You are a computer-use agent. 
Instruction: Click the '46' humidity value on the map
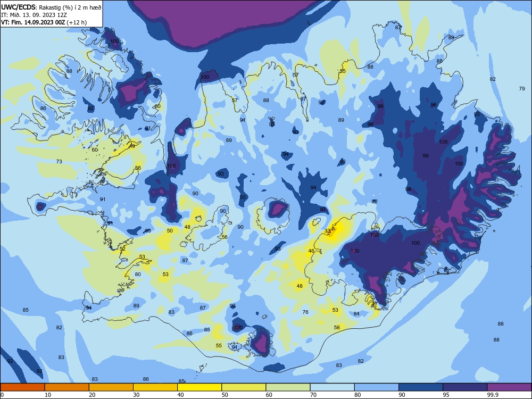[311, 251]
